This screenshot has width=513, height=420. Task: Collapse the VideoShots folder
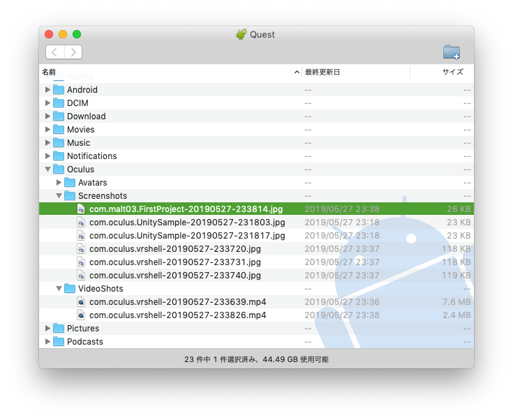pyautogui.click(x=59, y=289)
